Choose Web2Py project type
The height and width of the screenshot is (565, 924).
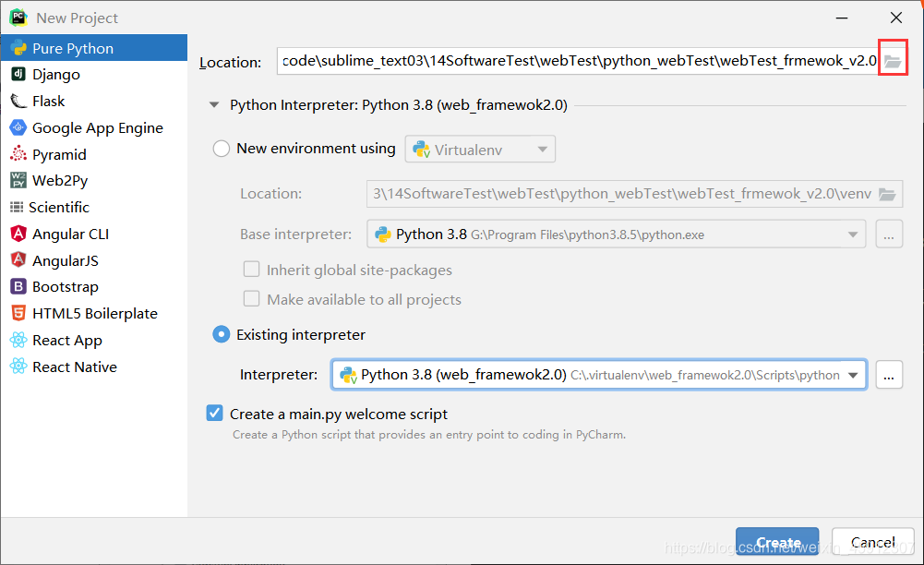pyautogui.click(x=94, y=180)
